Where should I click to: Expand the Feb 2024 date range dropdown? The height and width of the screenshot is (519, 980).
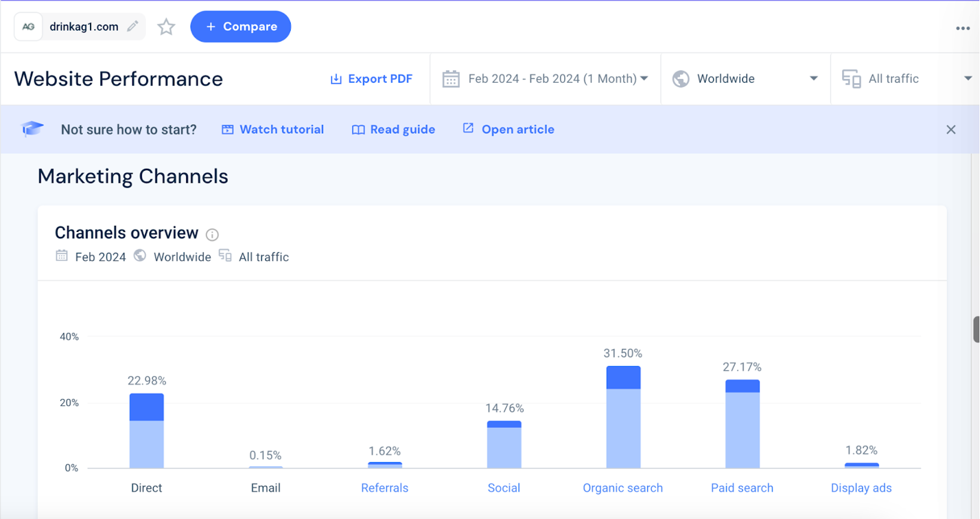[x=644, y=79]
